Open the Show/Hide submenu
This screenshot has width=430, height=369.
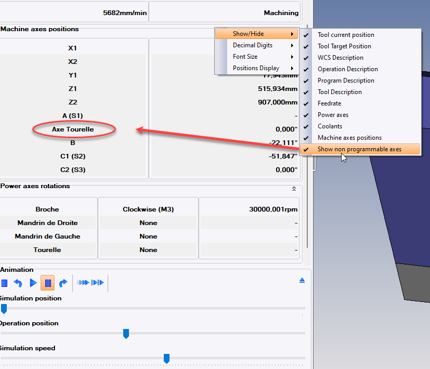tap(256, 34)
